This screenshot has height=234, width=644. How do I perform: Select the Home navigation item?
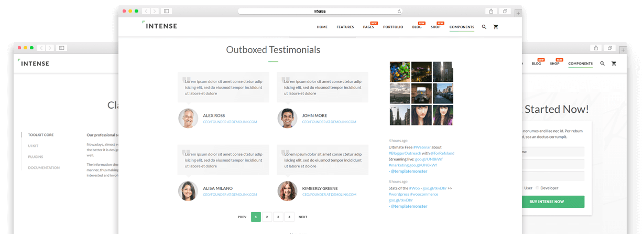click(322, 27)
